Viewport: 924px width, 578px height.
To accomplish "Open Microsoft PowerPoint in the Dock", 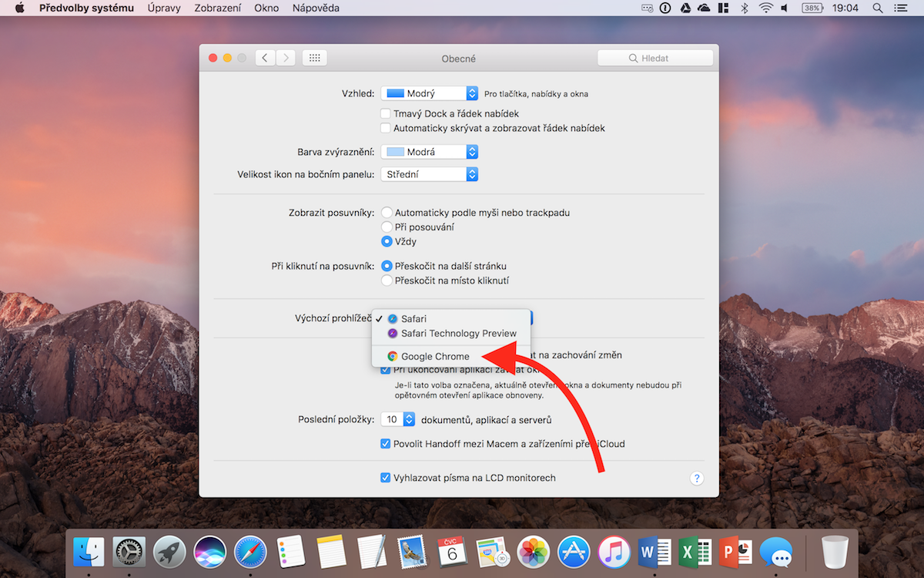I will tap(735, 552).
